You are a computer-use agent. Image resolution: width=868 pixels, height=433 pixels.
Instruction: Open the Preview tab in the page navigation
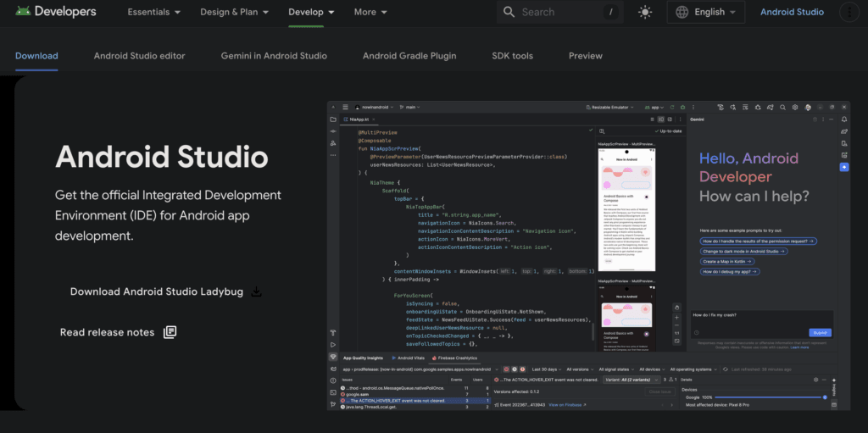(x=586, y=56)
